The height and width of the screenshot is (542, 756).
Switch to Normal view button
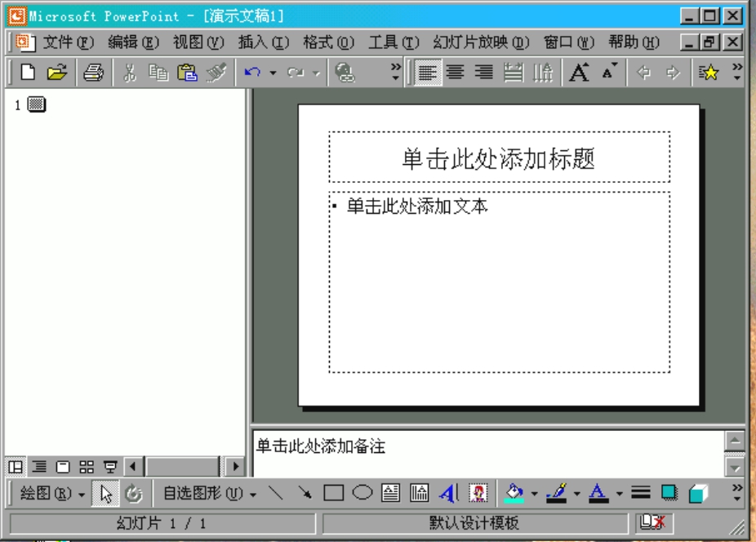(16, 466)
